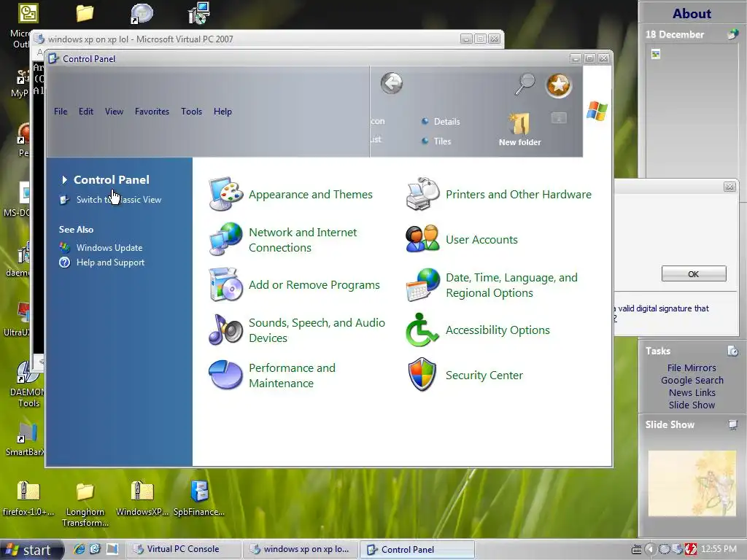Open firefox-1.0+ archive on desktop
Screen dimensions: 747x560
(28, 498)
